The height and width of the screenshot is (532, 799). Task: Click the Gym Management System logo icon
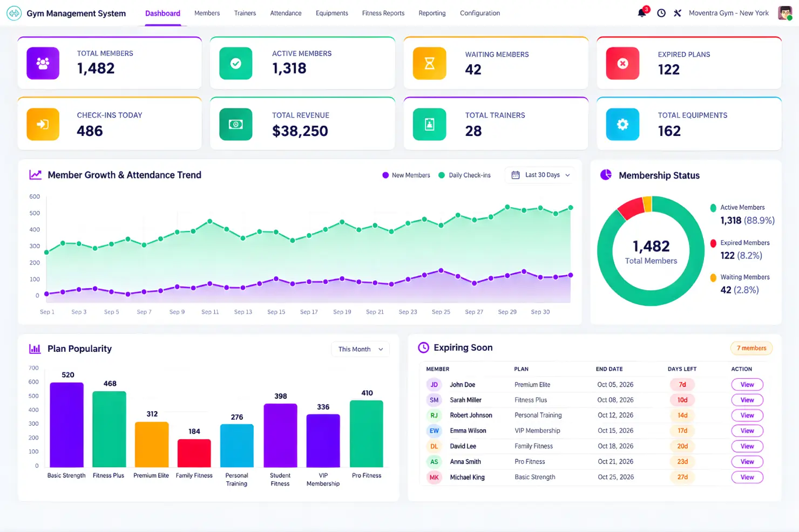click(x=14, y=13)
